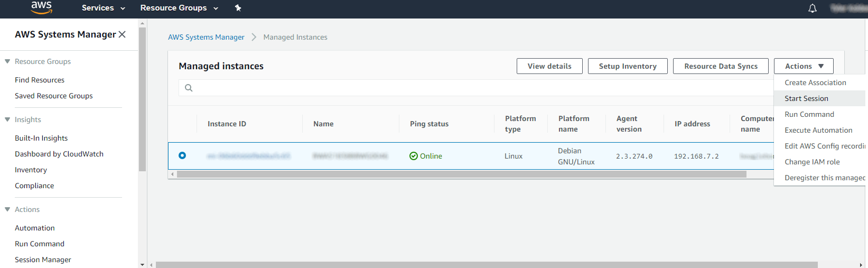Click the Linux platform type cell

tap(514, 156)
